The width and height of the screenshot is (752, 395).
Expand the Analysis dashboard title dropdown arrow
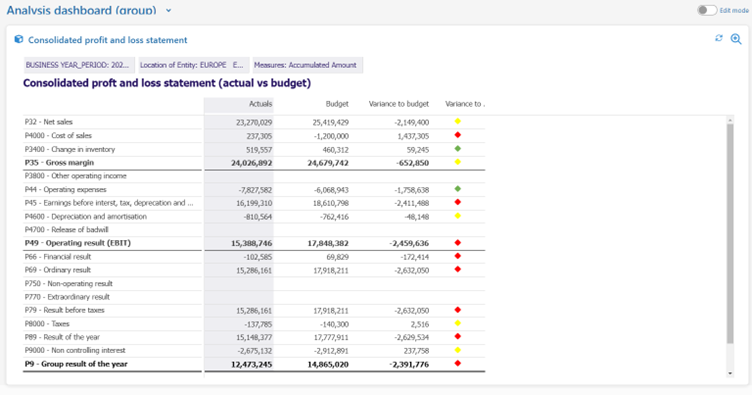point(168,10)
